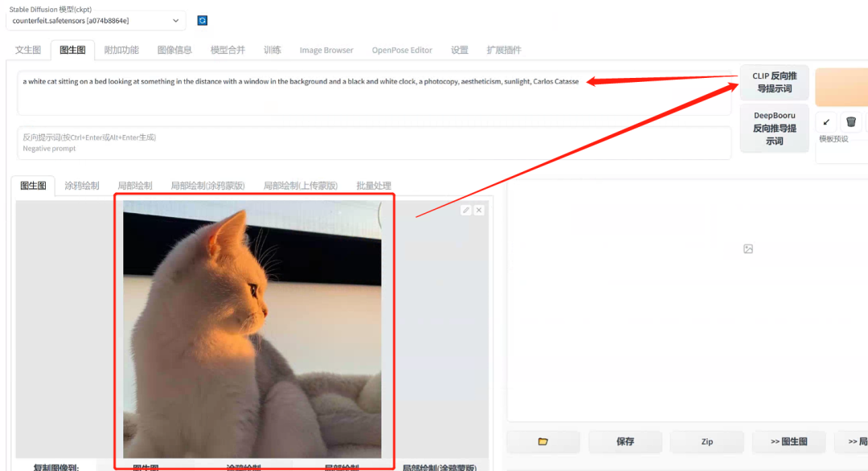Switch to the 文生图 tab
Image resolution: width=868 pixels, height=471 pixels.
coord(28,50)
